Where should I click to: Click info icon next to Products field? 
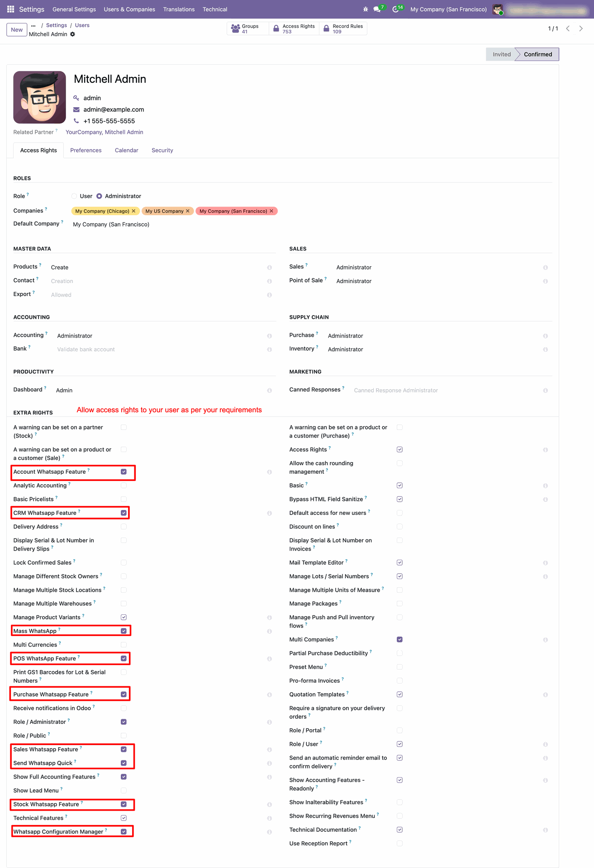[270, 268]
